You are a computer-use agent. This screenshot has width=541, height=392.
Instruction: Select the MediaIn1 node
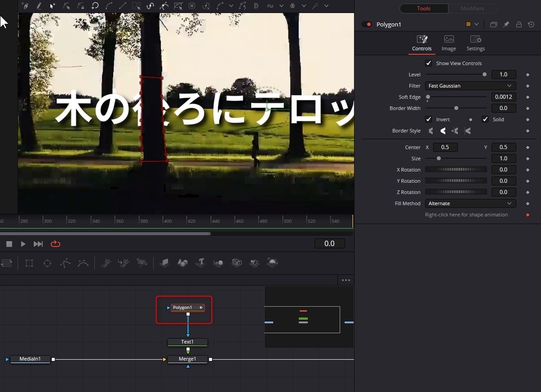pyautogui.click(x=30, y=359)
